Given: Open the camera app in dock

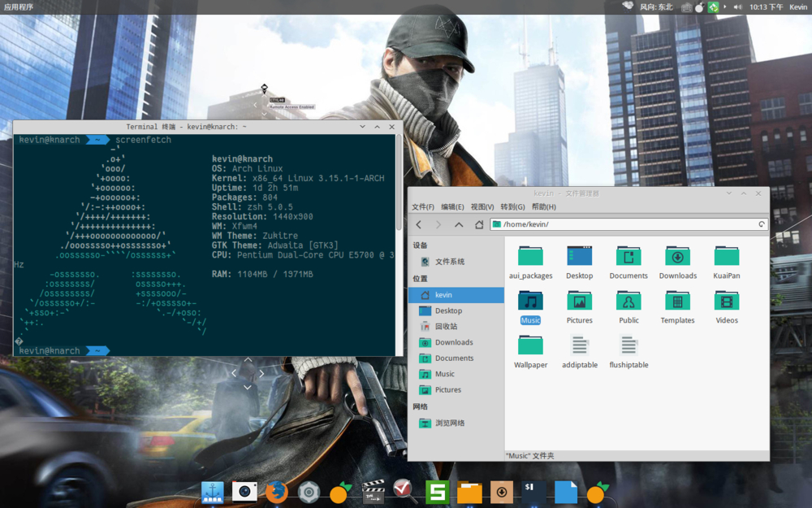Looking at the screenshot, I should pyautogui.click(x=244, y=492).
